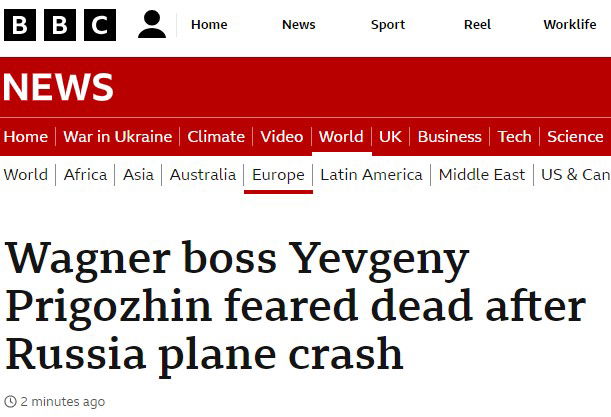Click the white NEWS banner title
The height and width of the screenshot is (417, 611).
[x=58, y=87]
